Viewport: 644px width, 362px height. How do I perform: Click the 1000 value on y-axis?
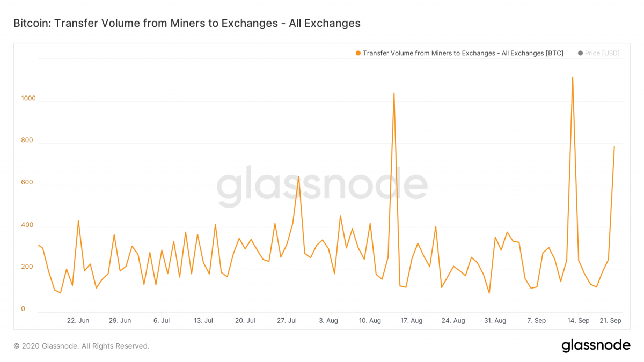point(28,98)
